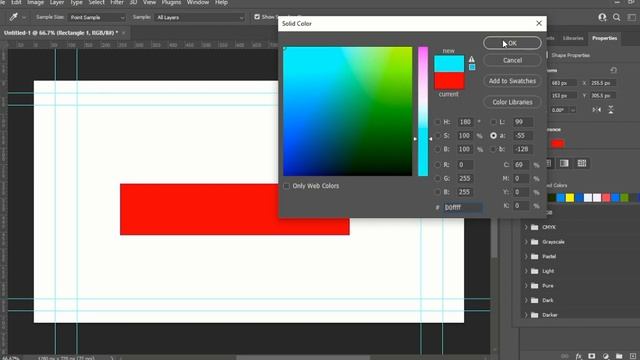Link layers icon at panel bottom

pyautogui.click(x=564, y=356)
